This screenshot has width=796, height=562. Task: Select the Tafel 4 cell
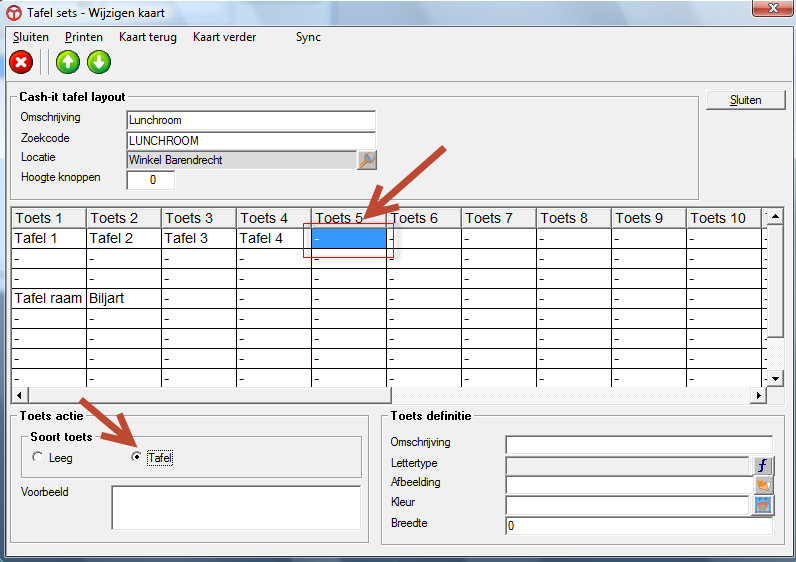tap(274, 238)
